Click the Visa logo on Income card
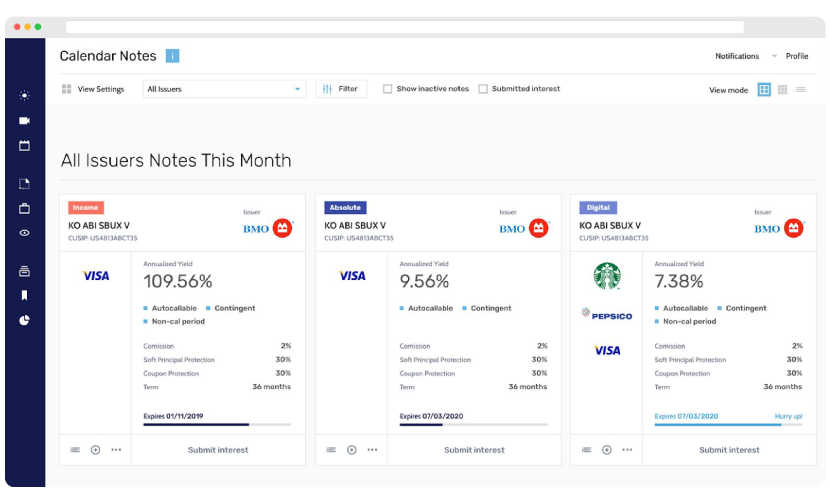Screen dimensions: 830x494 (96, 276)
